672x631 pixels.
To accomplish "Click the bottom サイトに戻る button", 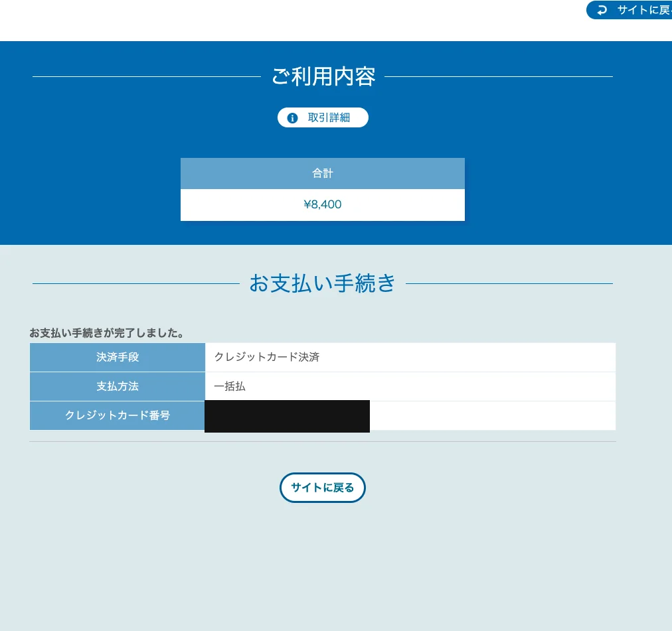I will pos(322,488).
